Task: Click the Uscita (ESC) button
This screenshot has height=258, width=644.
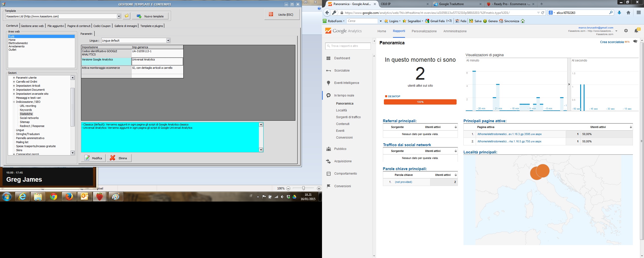Action: (282, 14)
